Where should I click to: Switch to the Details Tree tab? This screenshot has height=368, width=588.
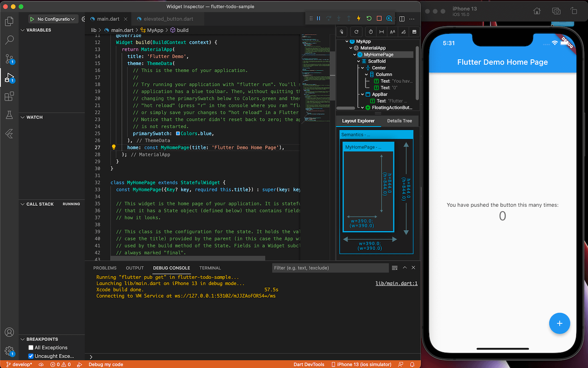click(399, 121)
